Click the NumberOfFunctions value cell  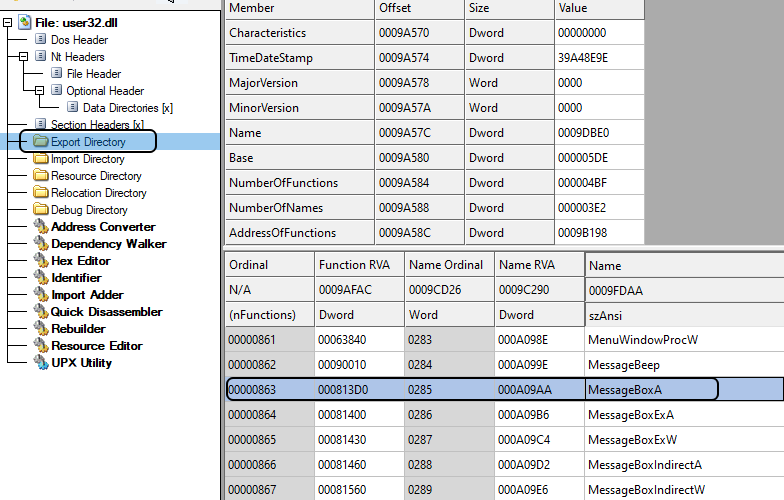click(600, 183)
